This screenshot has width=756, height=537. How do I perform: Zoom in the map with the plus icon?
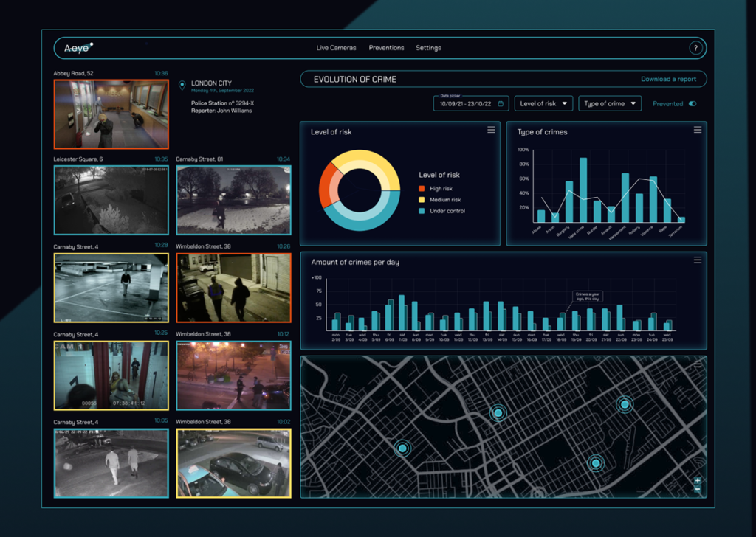[x=697, y=481]
